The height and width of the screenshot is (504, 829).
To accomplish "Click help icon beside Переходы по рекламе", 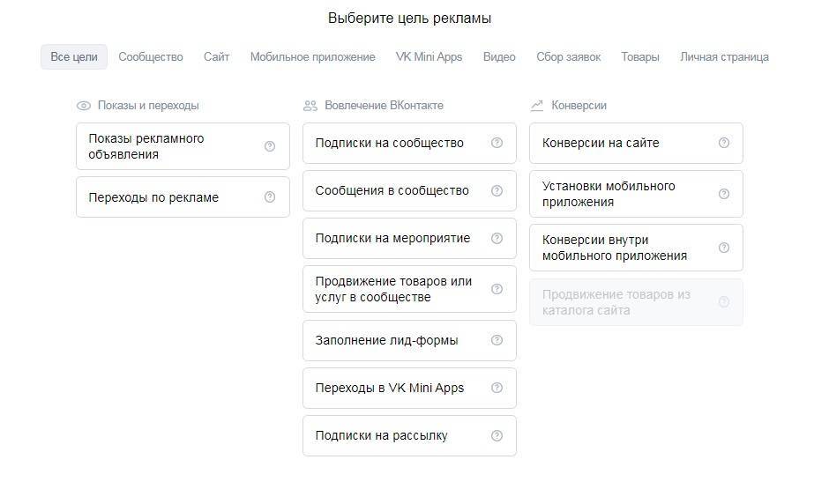I will [x=270, y=197].
